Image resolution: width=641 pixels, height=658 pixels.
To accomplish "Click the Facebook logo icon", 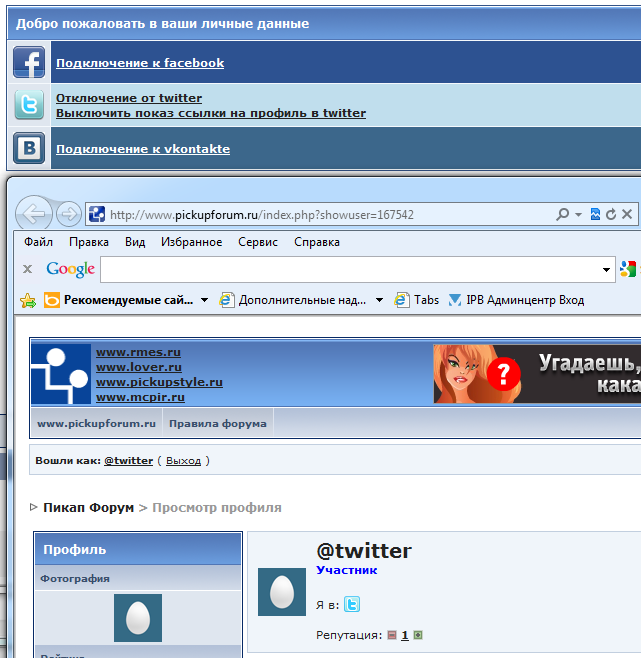I will click(29, 62).
